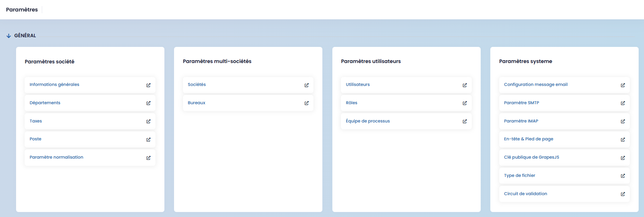The image size is (644, 217).
Task: Collapse the GÉNÉRAL section arrow
Action: point(9,36)
